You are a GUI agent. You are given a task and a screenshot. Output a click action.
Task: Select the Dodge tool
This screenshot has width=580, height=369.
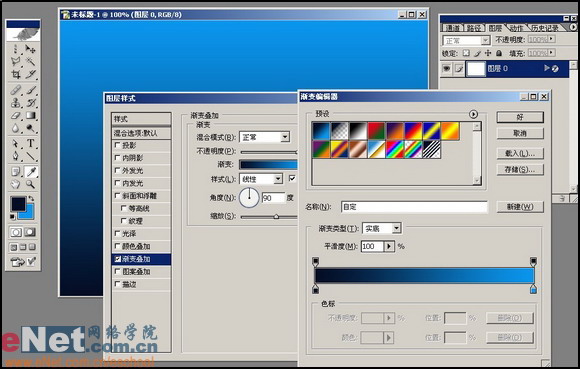(x=31, y=128)
